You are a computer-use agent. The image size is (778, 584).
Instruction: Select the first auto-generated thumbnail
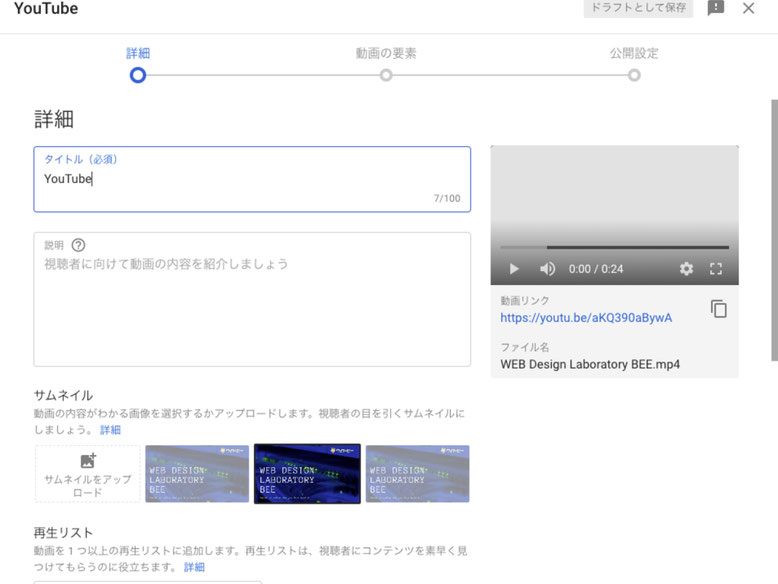[x=197, y=474]
